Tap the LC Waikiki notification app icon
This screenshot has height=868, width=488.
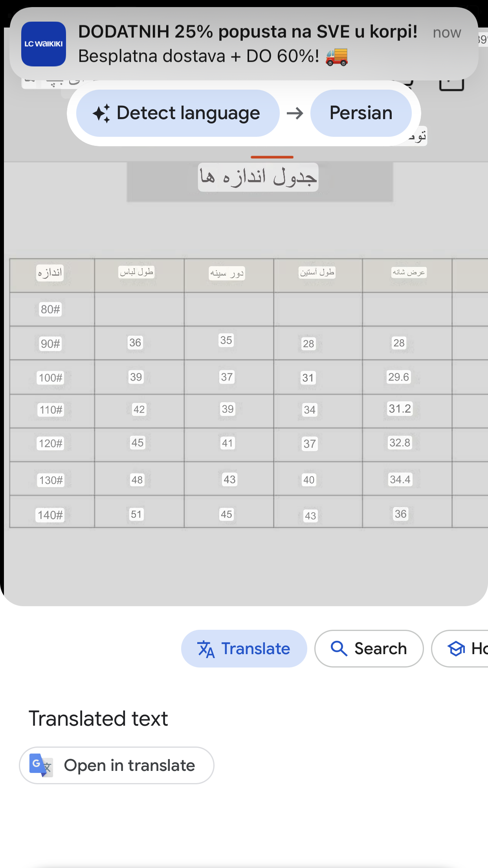coord(44,44)
